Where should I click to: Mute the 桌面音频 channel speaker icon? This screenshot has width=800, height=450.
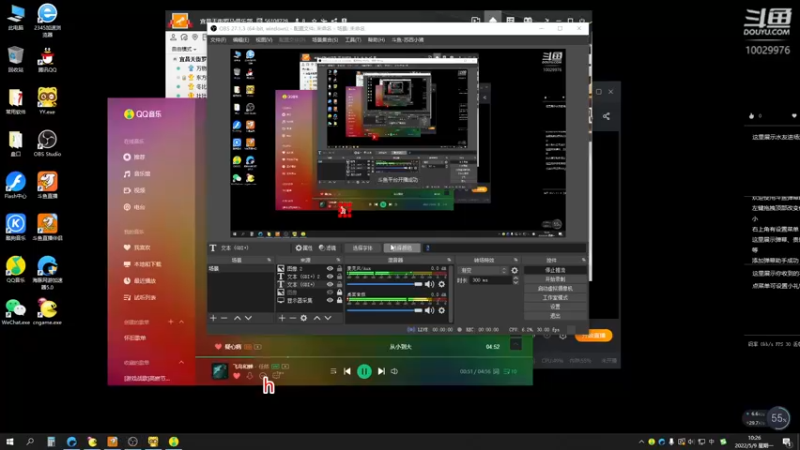[x=430, y=310]
